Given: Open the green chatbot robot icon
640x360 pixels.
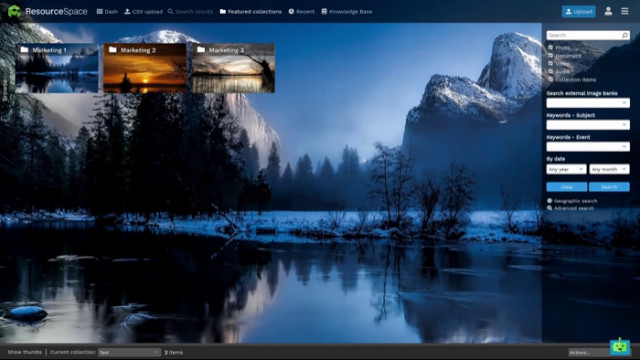Looking at the screenshot, I should click(x=620, y=347).
